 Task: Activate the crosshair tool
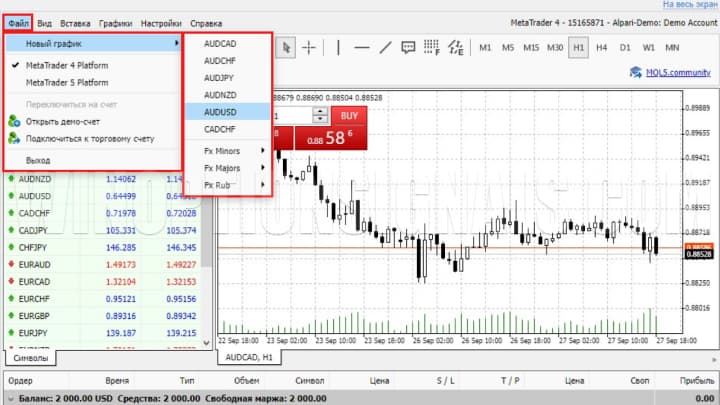coord(310,47)
